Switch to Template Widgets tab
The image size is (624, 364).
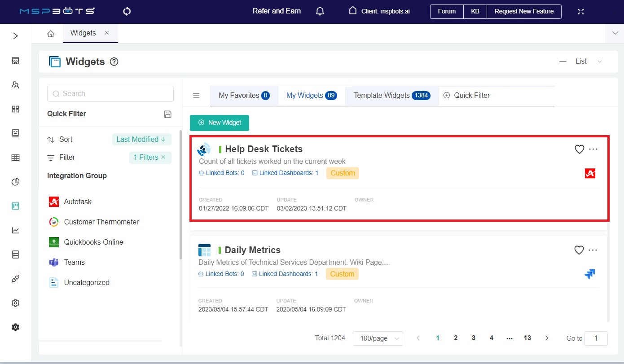click(391, 96)
